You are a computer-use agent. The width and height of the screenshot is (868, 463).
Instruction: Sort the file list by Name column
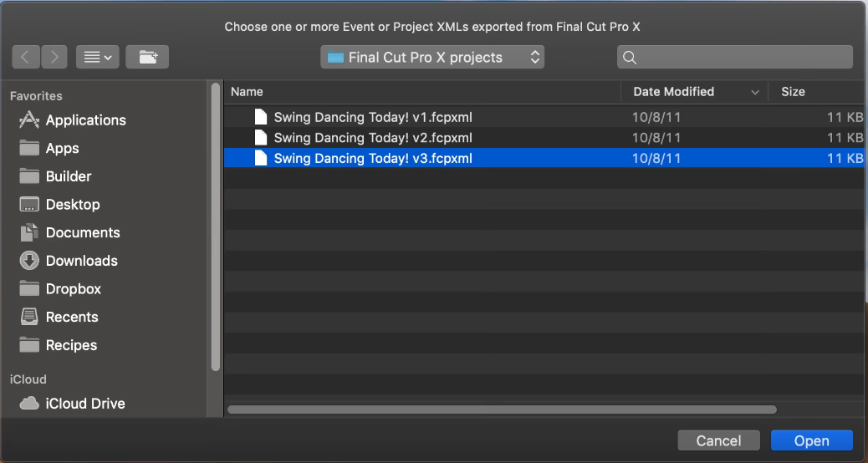click(248, 92)
